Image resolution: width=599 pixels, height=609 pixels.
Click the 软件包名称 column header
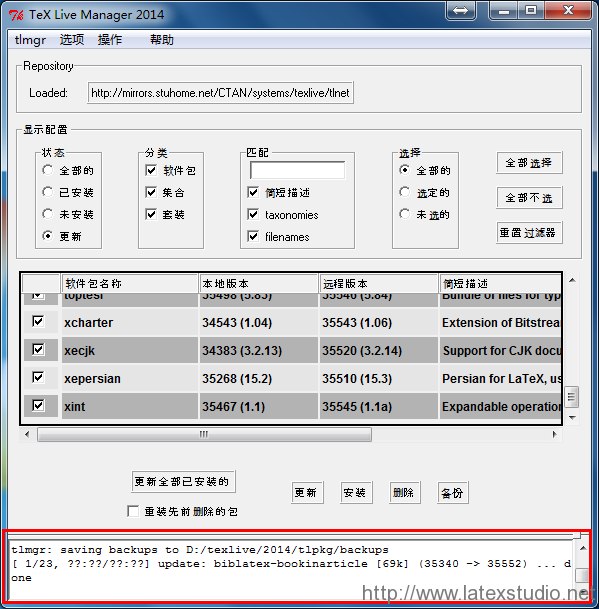129,284
